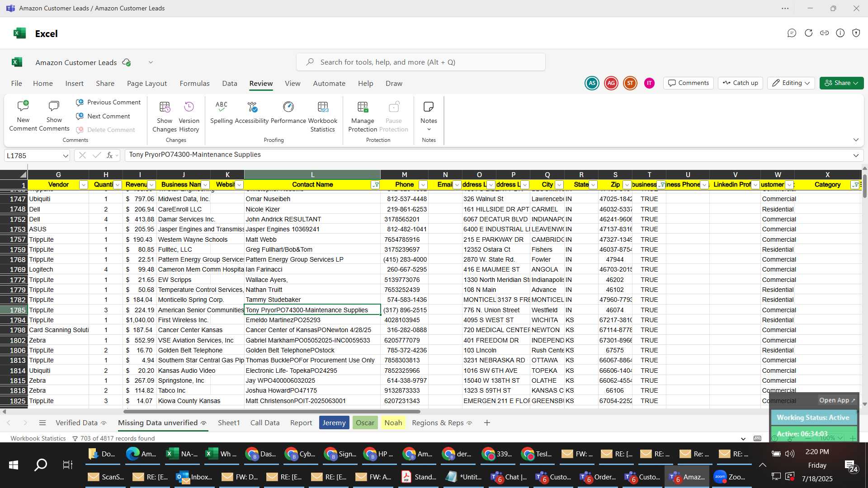Switch to the Formulas tab
Image resolution: width=868 pixels, height=488 pixels.
194,84
